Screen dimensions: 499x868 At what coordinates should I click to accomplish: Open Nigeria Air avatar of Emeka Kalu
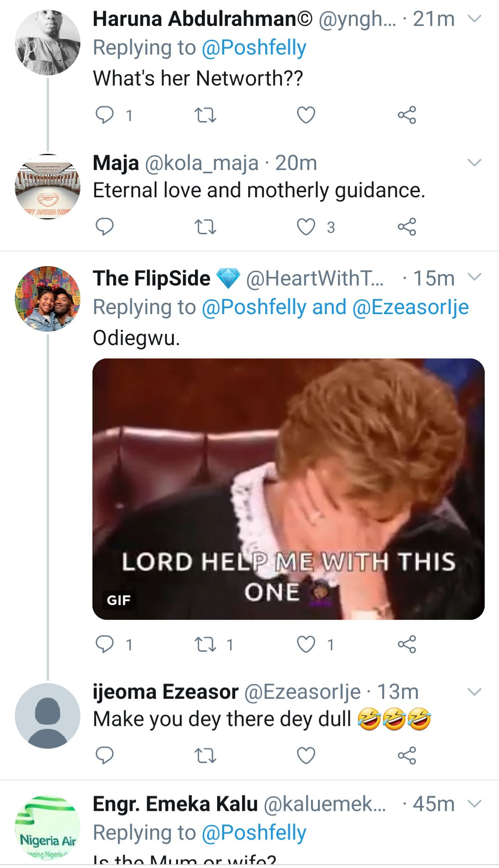click(48, 827)
